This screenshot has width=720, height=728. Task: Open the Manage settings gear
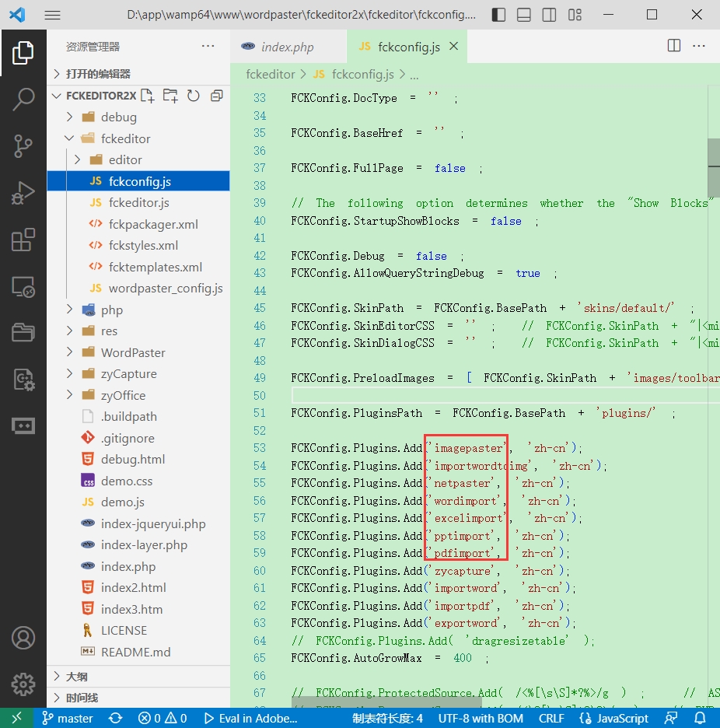23,684
